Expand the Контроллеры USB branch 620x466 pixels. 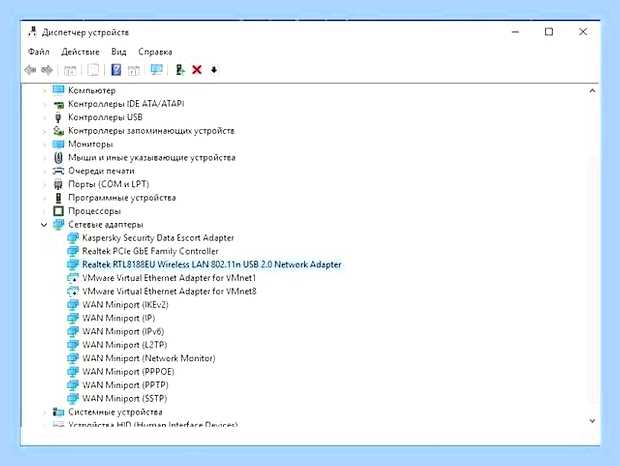pyautogui.click(x=44, y=117)
